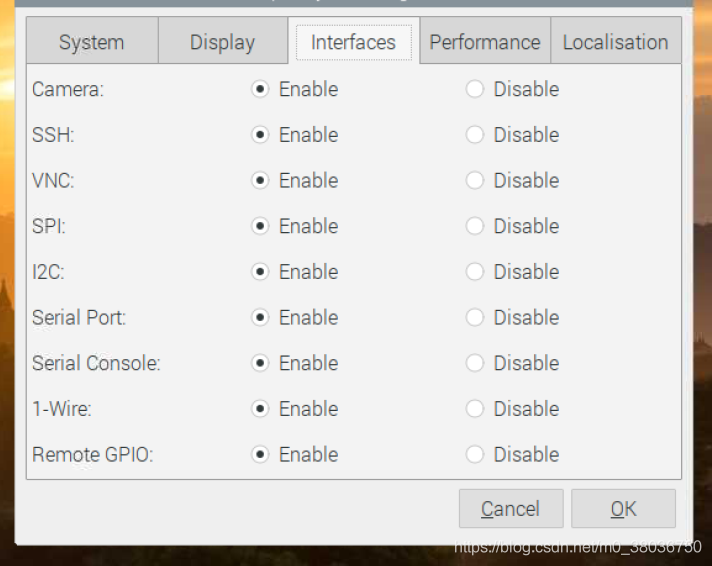Select Enable for SSH
This screenshot has width=712, height=566.
(x=260, y=135)
